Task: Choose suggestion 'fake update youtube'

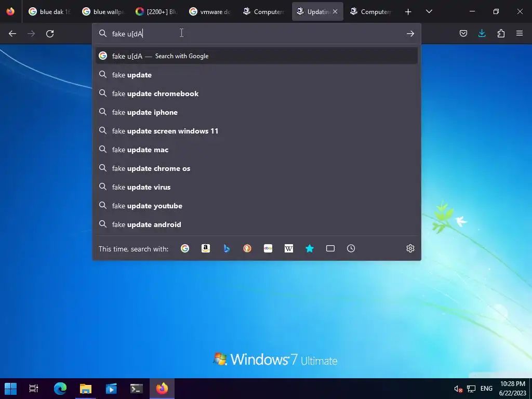Action: (x=257, y=206)
